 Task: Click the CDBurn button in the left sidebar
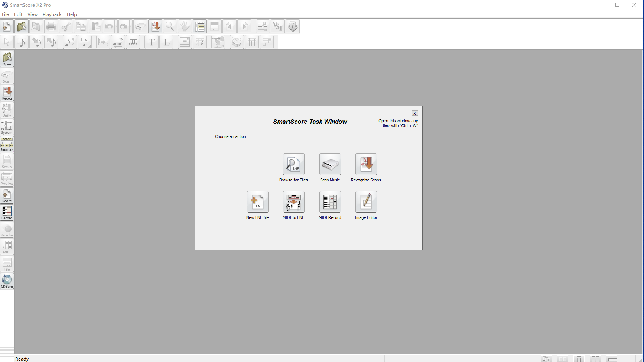pyautogui.click(x=7, y=281)
